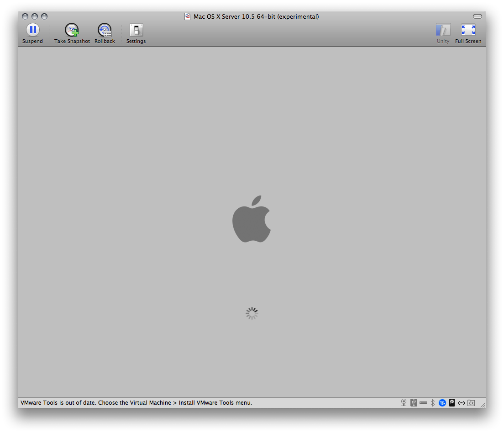Click the title "Mac OS X Server 10.5 64-bit (experimental)"
Screen dimensions: 504x433
click(x=256, y=16)
